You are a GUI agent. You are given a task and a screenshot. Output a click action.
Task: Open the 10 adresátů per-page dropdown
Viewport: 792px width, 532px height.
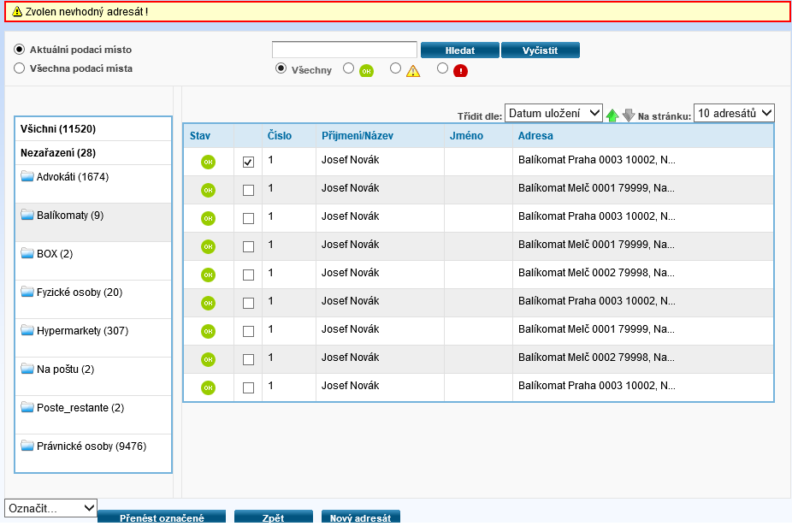pos(734,113)
